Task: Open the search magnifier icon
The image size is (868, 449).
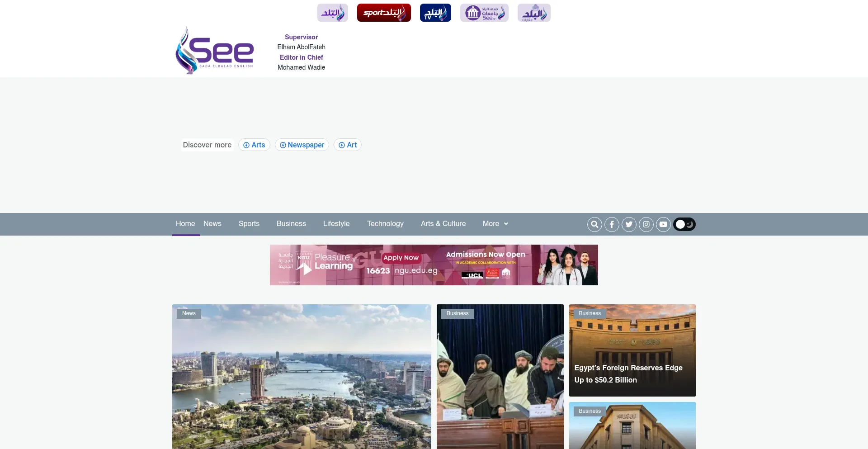Action: coord(594,224)
